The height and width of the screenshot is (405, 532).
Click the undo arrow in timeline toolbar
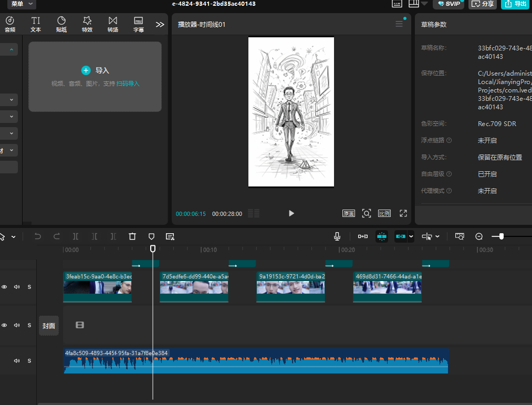tap(38, 236)
